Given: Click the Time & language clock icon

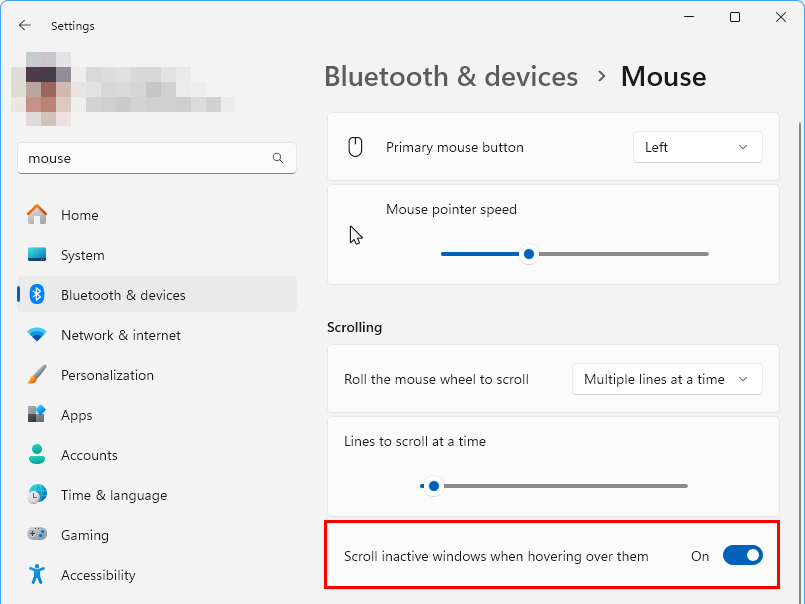Looking at the screenshot, I should (37, 495).
